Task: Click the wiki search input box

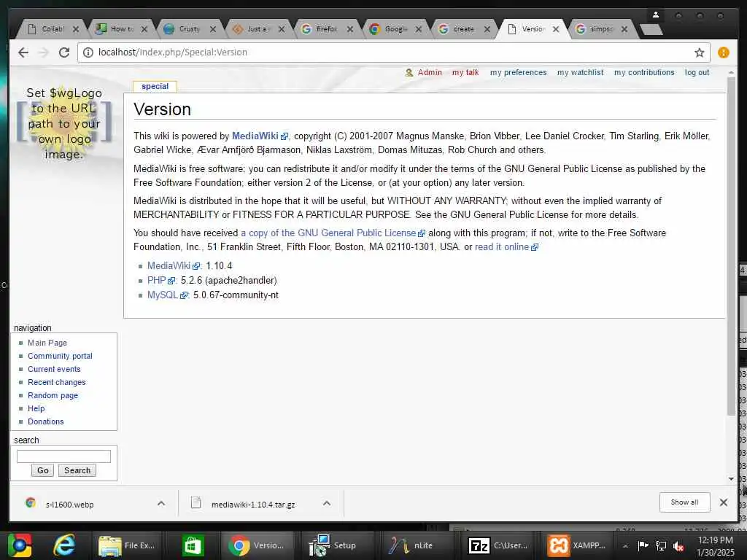Action: [x=64, y=456]
